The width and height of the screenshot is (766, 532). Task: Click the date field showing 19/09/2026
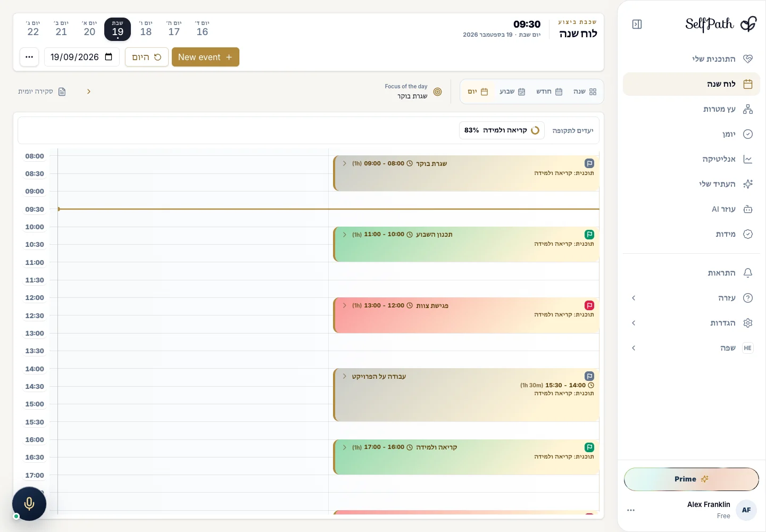click(81, 57)
